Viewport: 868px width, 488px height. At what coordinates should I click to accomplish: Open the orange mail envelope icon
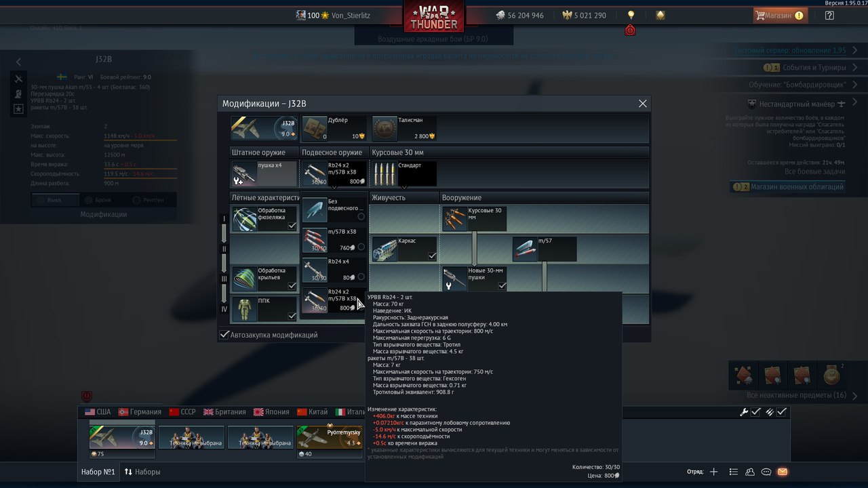[783, 472]
